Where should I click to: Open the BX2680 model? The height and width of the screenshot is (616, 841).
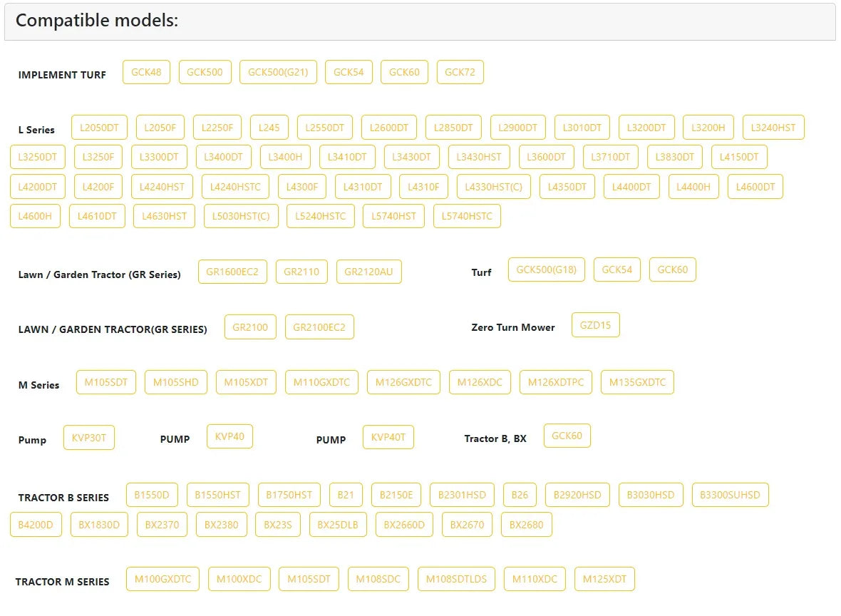point(526,525)
